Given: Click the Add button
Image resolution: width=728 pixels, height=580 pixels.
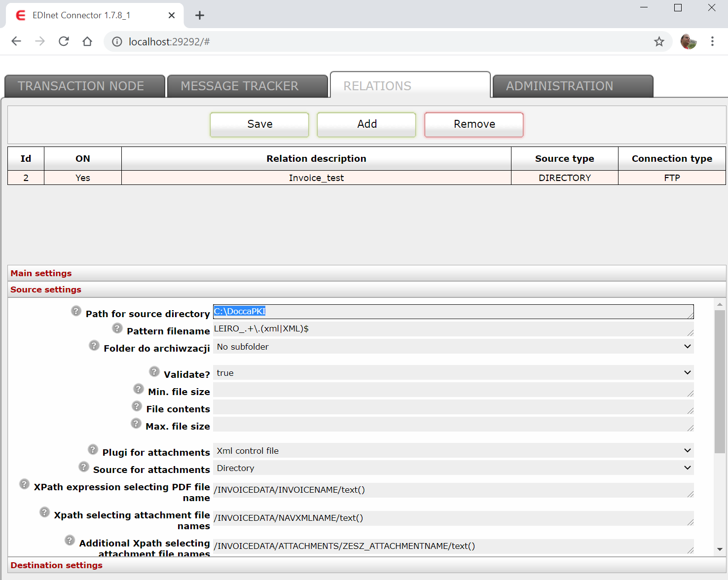Looking at the screenshot, I should coord(366,124).
